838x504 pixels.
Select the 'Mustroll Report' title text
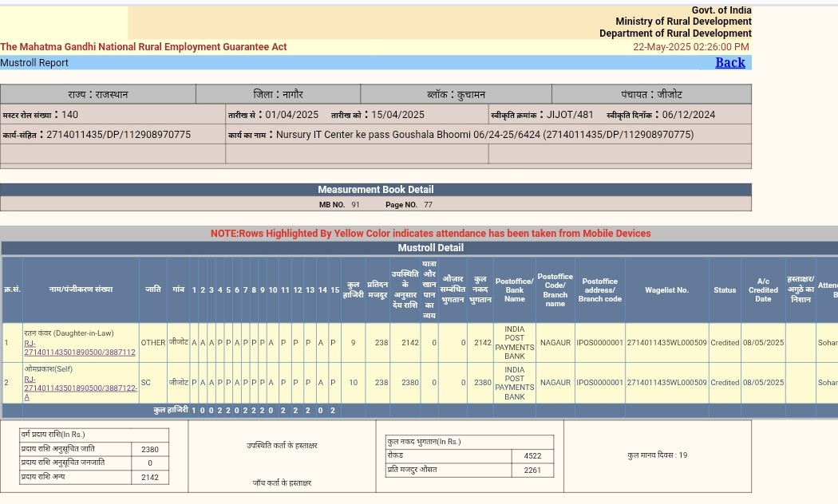(x=34, y=62)
